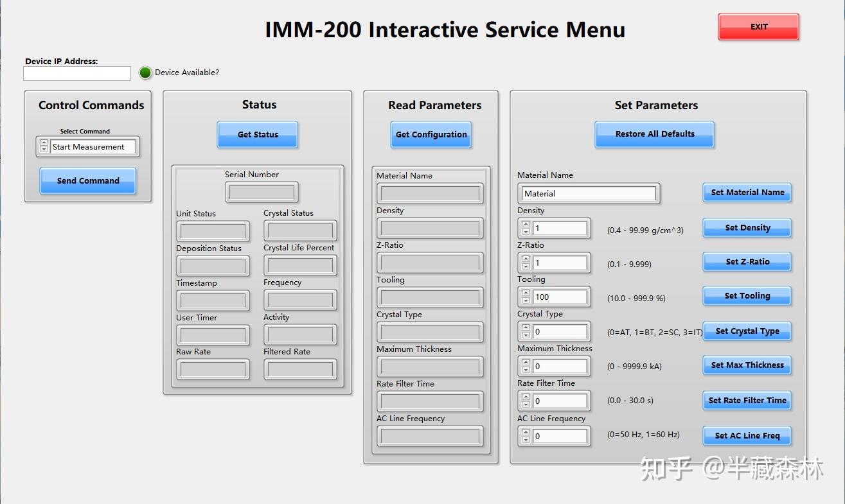845x504 pixels.
Task: Click Set Material Name
Action: [747, 192]
